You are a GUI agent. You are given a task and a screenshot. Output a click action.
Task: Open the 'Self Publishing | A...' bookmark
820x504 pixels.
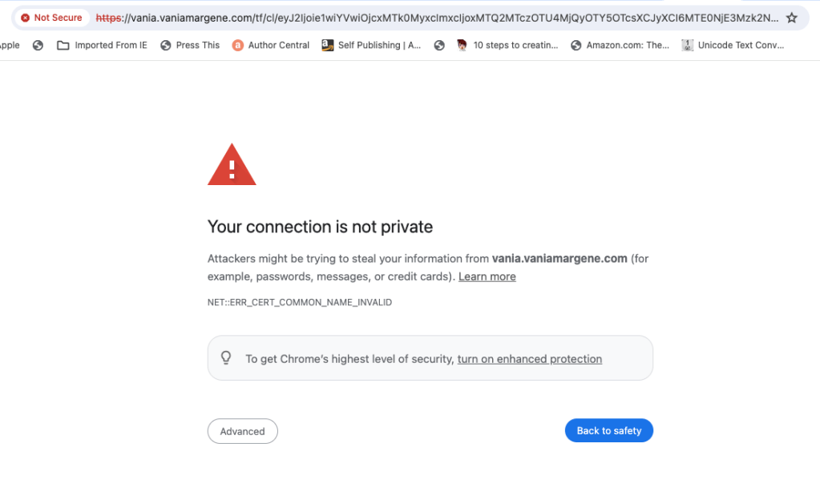click(374, 45)
